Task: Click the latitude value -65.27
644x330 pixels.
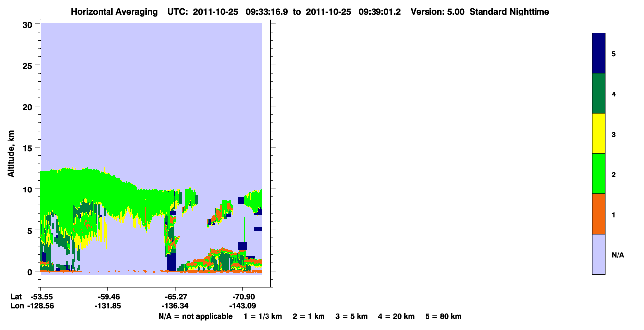Action: click(x=175, y=297)
